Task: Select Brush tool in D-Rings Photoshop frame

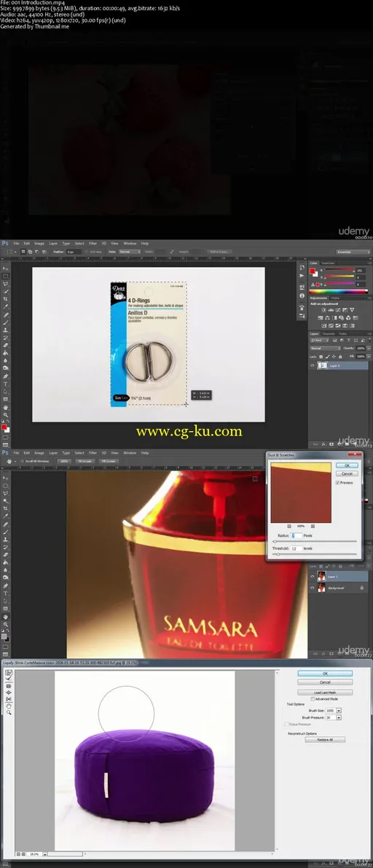Action: pos(6,322)
